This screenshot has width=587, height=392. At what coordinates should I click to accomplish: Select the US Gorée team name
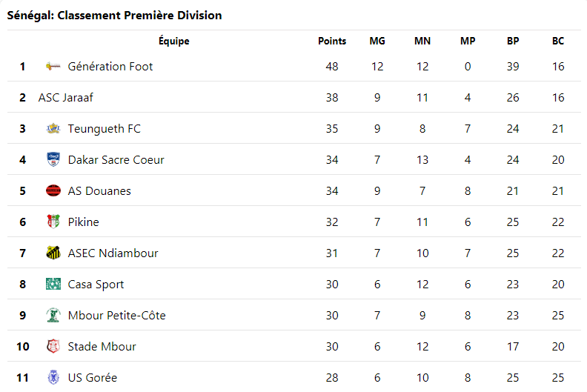point(93,378)
